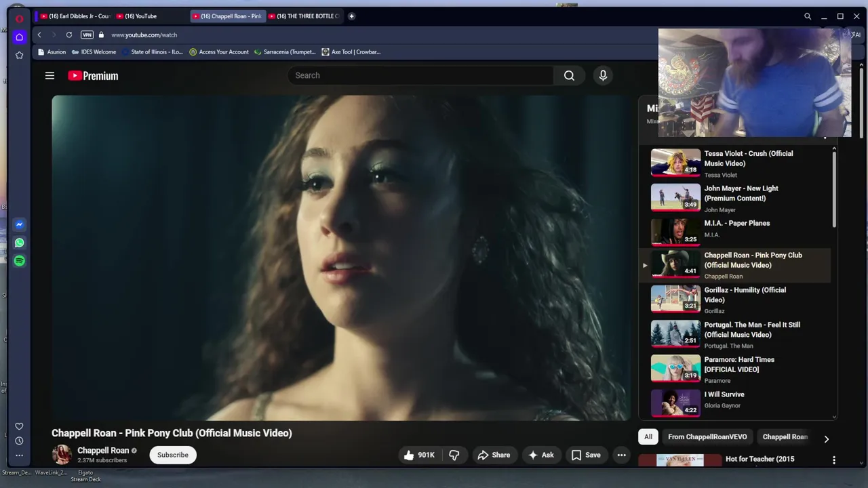Open Sarracenia (Trumpet... bookmark

point(285,52)
